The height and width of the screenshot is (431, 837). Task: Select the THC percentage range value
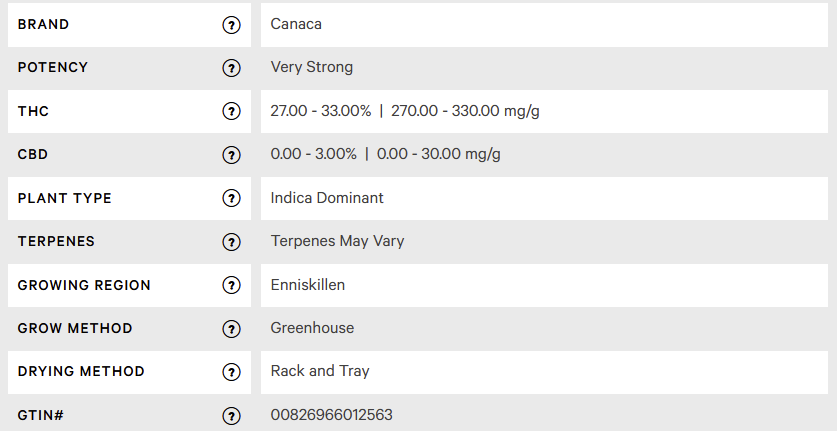(x=320, y=111)
